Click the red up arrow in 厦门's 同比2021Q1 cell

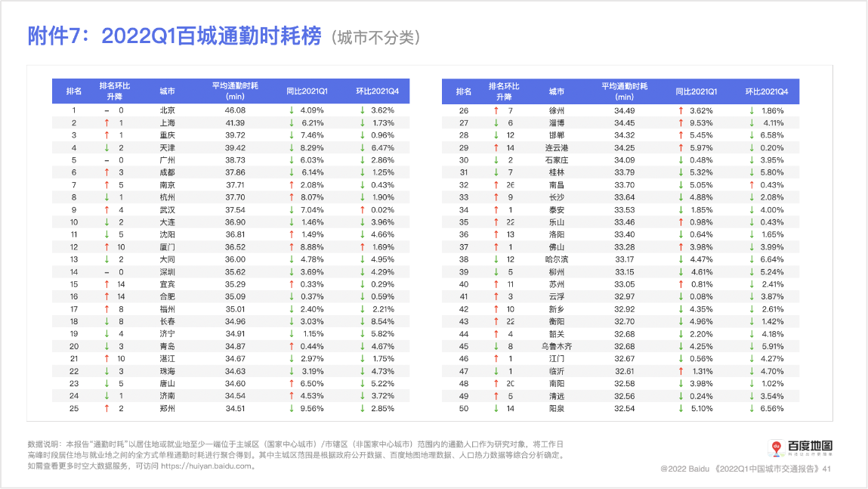(x=291, y=247)
